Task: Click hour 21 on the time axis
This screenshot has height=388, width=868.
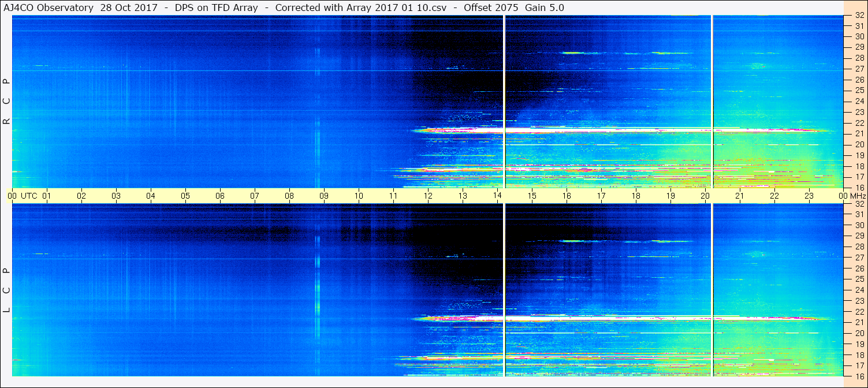Action: coord(740,196)
